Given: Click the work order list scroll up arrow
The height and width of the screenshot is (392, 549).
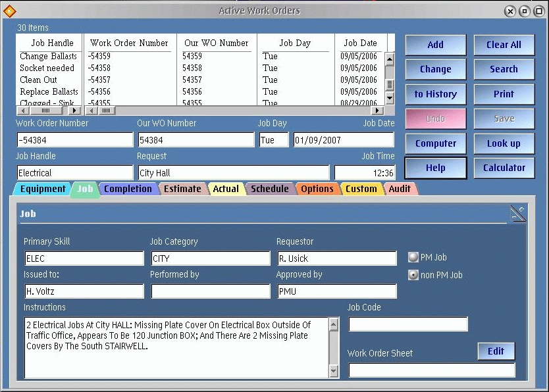Looking at the screenshot, I should pyautogui.click(x=389, y=59).
